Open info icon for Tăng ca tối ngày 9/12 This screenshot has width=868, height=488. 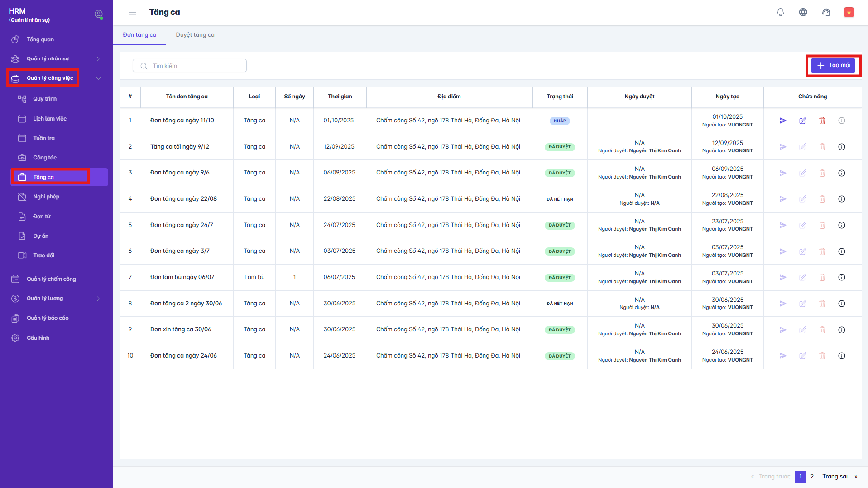tap(841, 147)
